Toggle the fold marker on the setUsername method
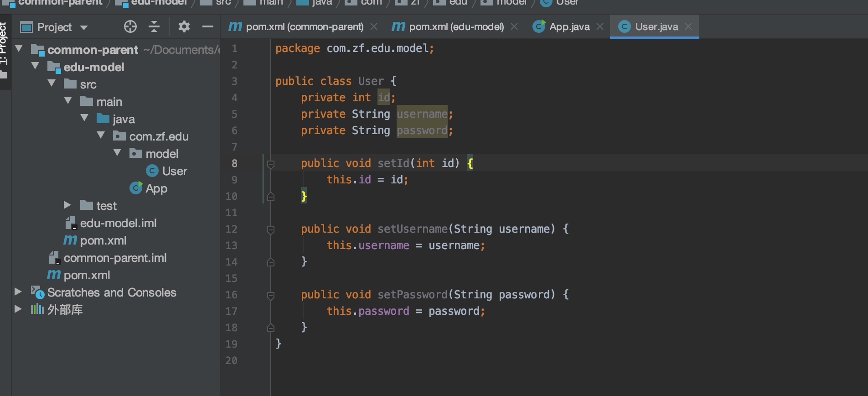Image resolution: width=868 pixels, height=396 pixels. point(270,229)
